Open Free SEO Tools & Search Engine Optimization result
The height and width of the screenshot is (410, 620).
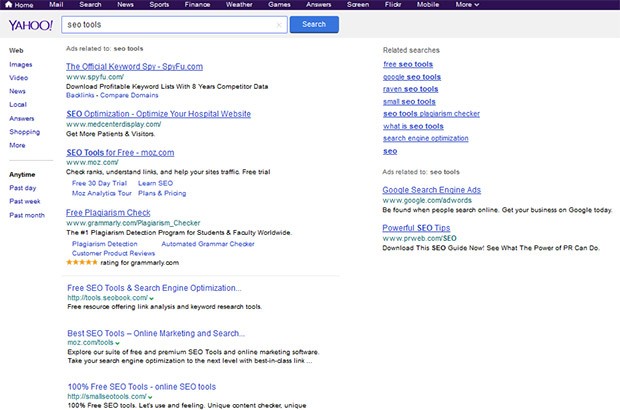pos(154,288)
